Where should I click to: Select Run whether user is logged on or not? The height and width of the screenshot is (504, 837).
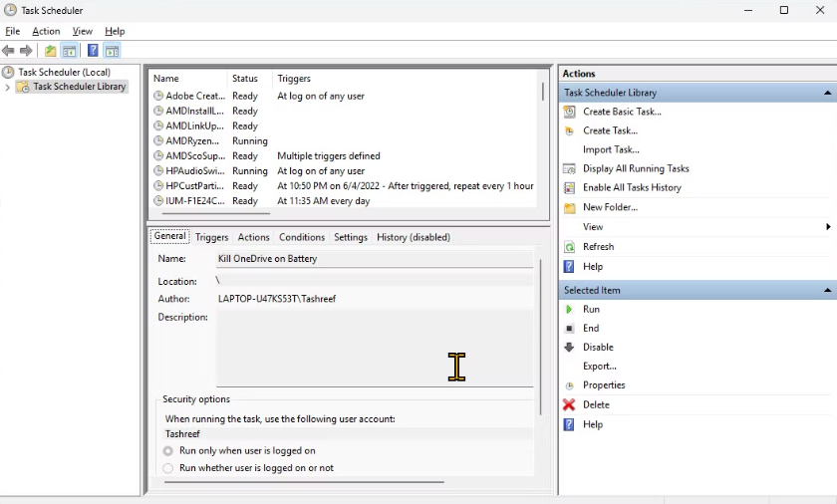(x=168, y=468)
